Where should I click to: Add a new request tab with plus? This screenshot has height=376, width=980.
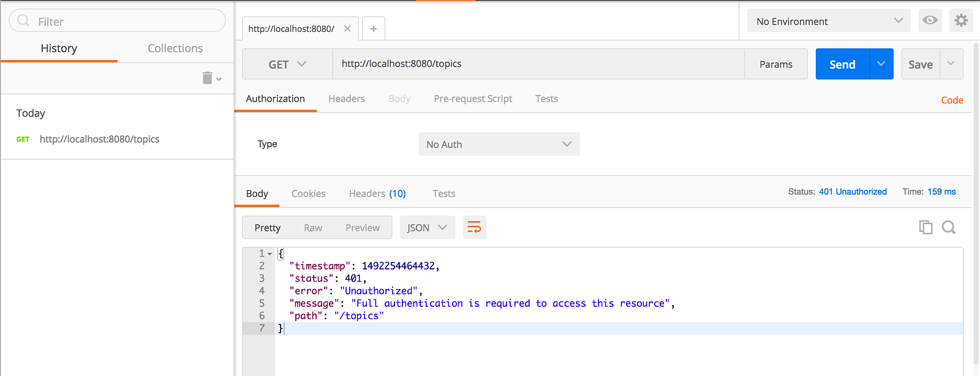click(374, 29)
